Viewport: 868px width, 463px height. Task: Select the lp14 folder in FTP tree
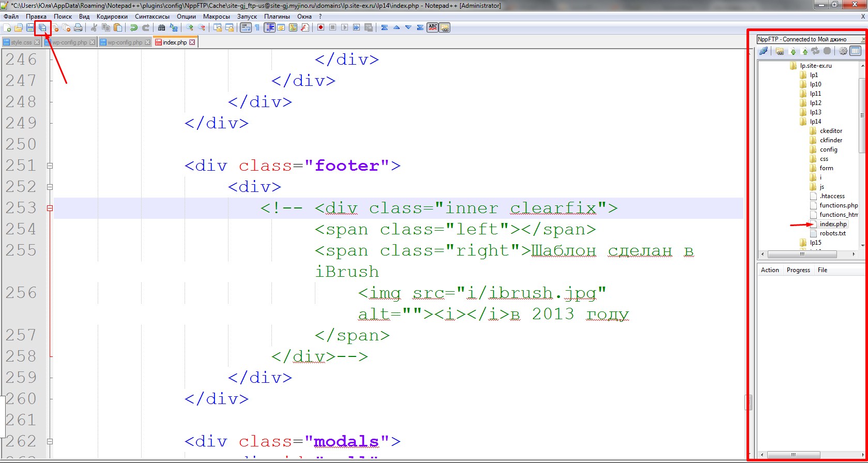[x=815, y=122]
